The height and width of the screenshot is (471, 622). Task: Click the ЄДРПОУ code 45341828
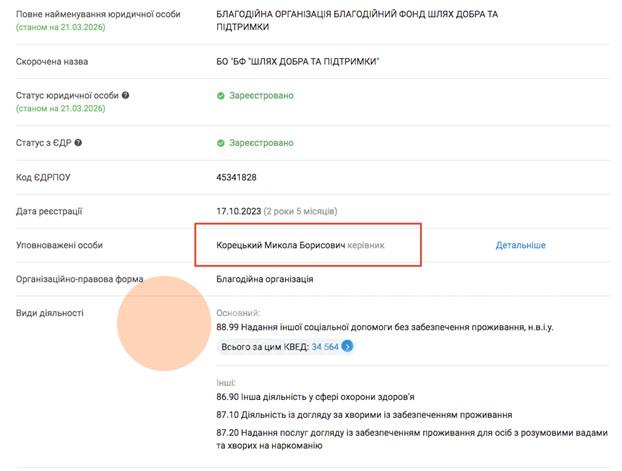[236, 177]
